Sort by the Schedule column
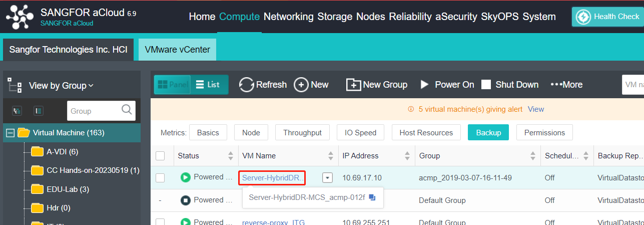The width and height of the screenshot is (644, 225). (x=586, y=156)
